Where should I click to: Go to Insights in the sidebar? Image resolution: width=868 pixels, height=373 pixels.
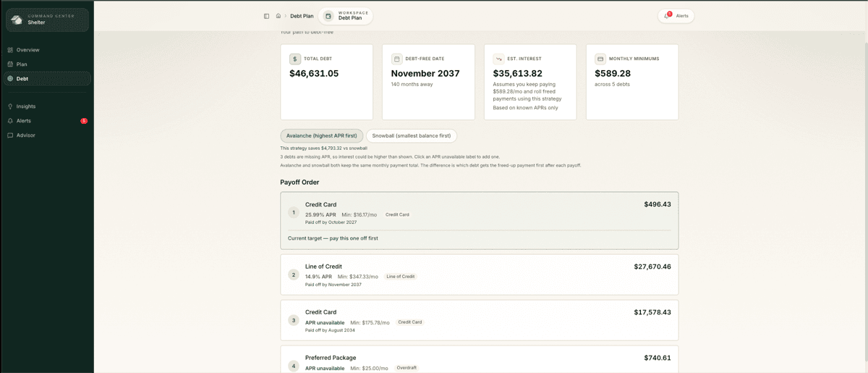(26, 106)
